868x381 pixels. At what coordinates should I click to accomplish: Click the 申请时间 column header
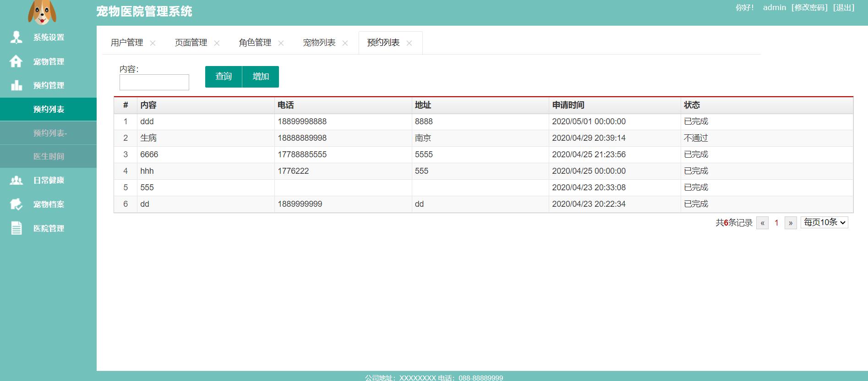click(x=615, y=105)
